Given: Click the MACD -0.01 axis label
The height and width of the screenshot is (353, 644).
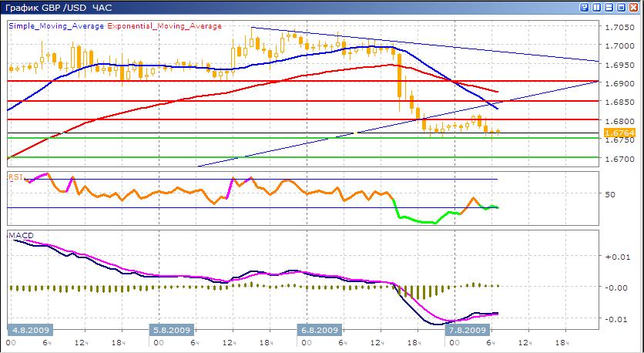Looking at the screenshot, I should pyautogui.click(x=617, y=319).
